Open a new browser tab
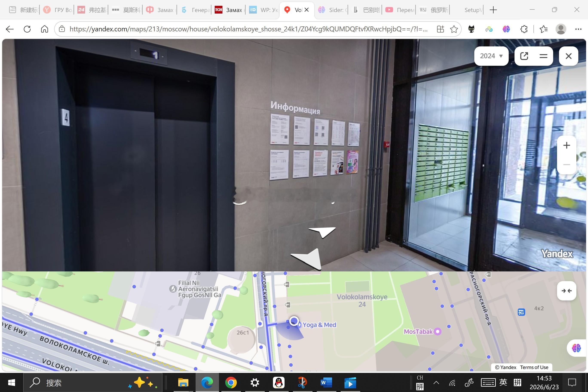Screen dimensions: 588x392 click(493, 10)
